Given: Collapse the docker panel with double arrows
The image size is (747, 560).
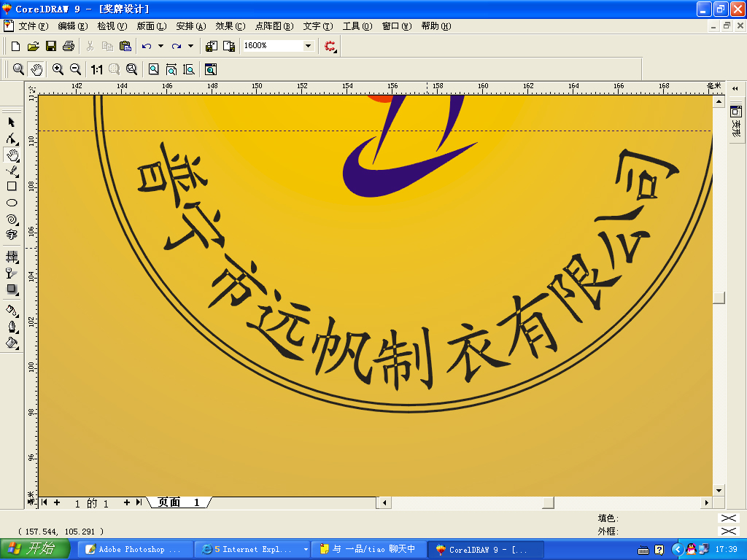Looking at the screenshot, I should click(735, 88).
